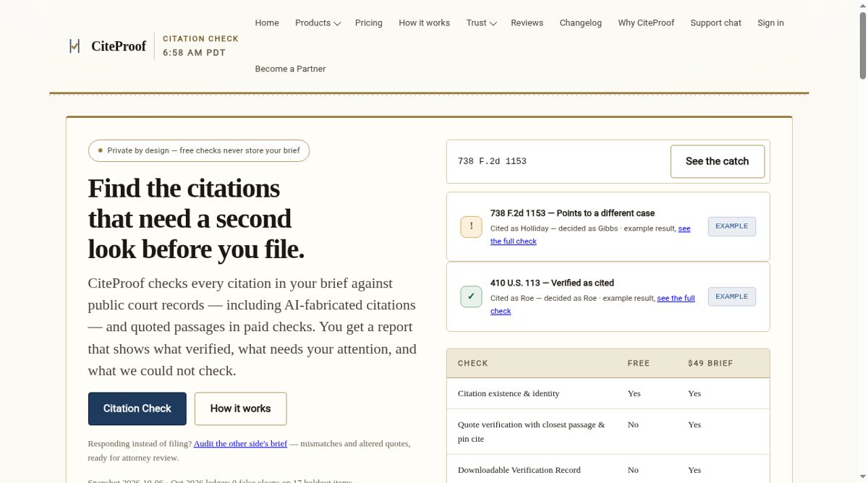The image size is (868, 483).
Task: Open the Changelog page
Action: click(581, 23)
